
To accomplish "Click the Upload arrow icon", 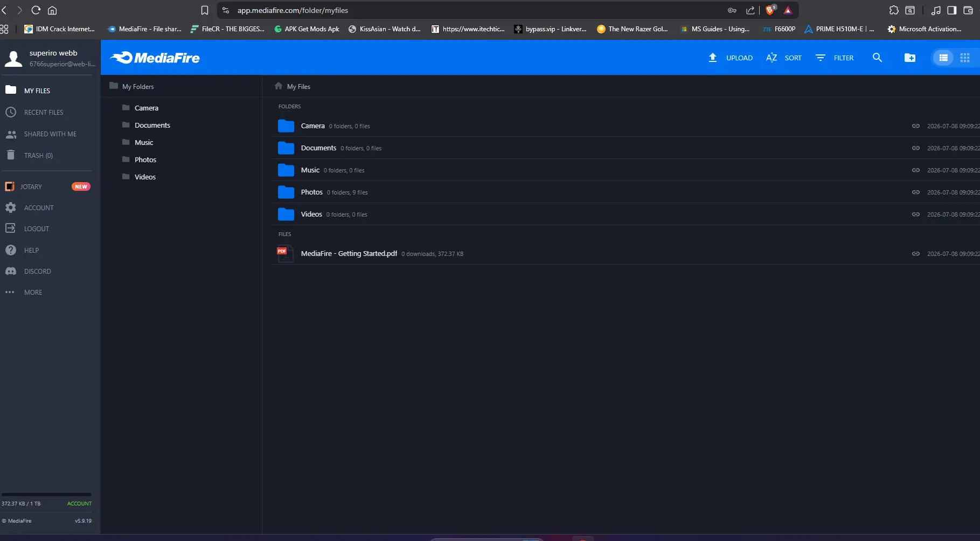I will point(712,58).
